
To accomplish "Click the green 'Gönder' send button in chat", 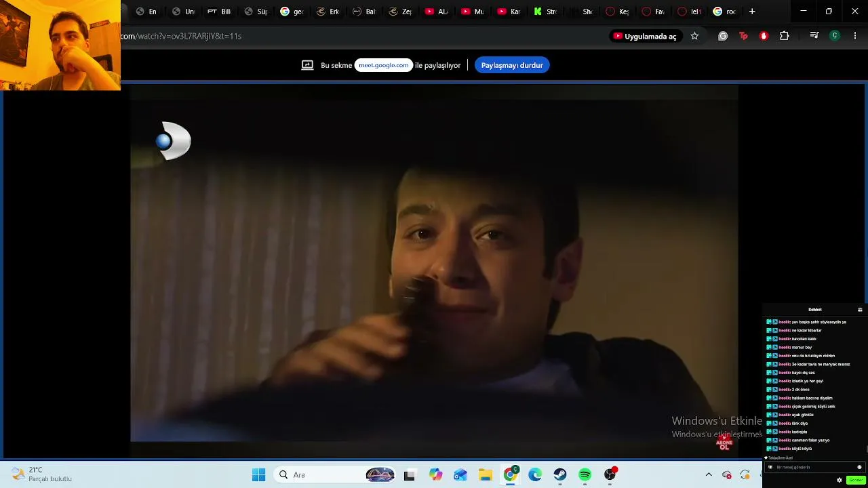I will click(856, 480).
